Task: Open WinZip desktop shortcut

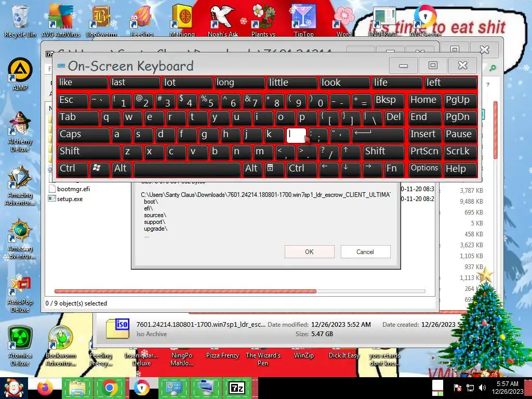Action: coord(303,355)
